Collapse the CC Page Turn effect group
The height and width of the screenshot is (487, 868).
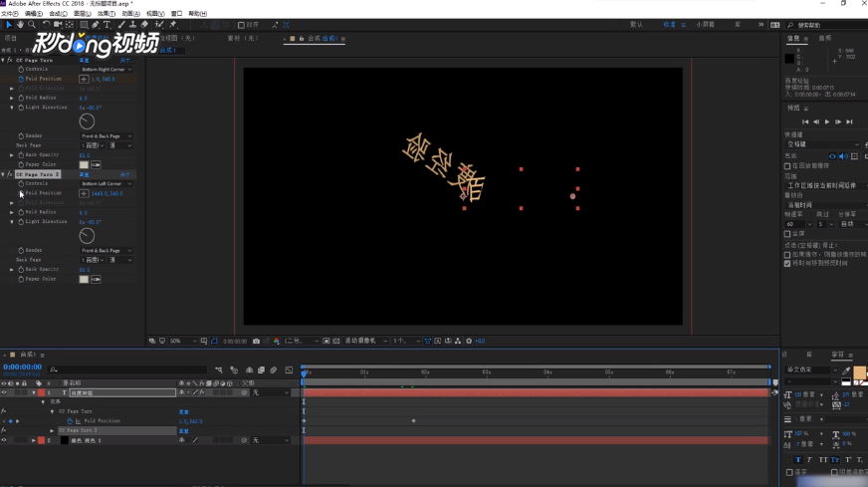(x=3, y=60)
